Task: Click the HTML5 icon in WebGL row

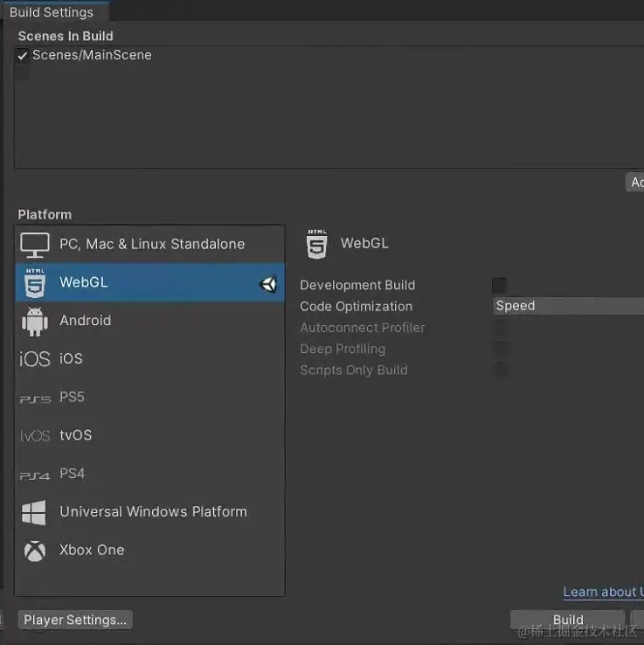Action: tap(35, 283)
